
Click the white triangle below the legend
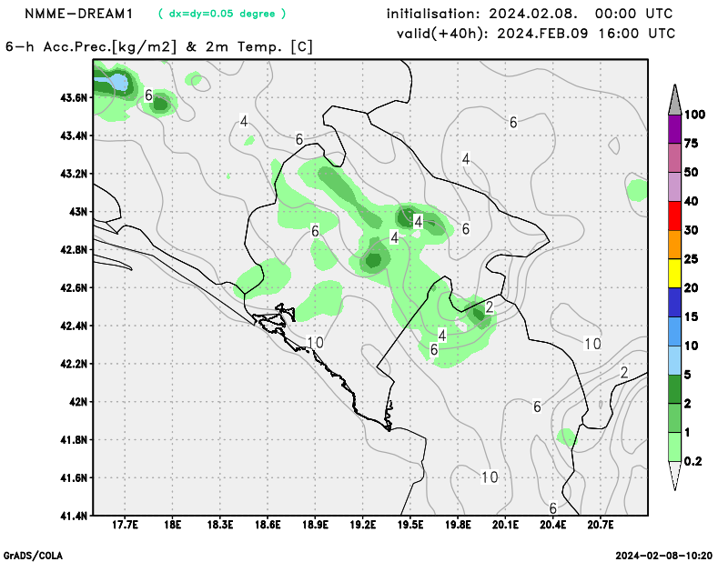674,476
